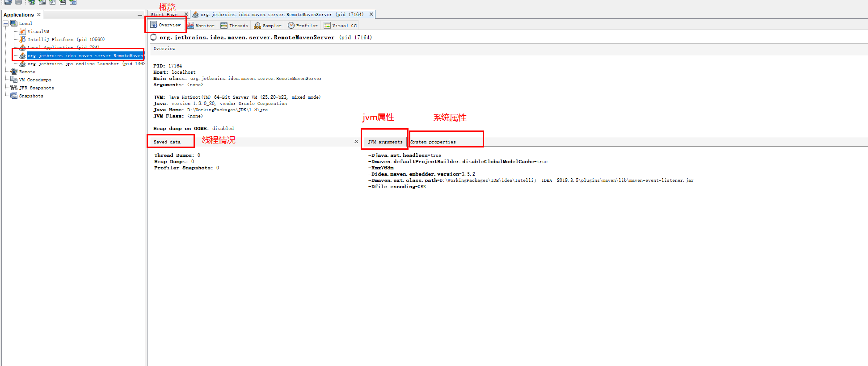Viewport: 868px width, 366px height.
Task: Open the Sampler tab
Action: coord(268,25)
